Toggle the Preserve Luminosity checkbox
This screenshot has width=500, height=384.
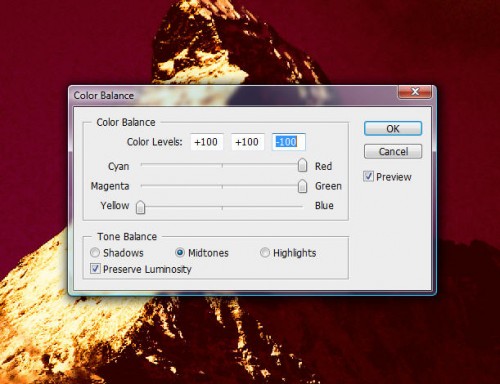95,269
